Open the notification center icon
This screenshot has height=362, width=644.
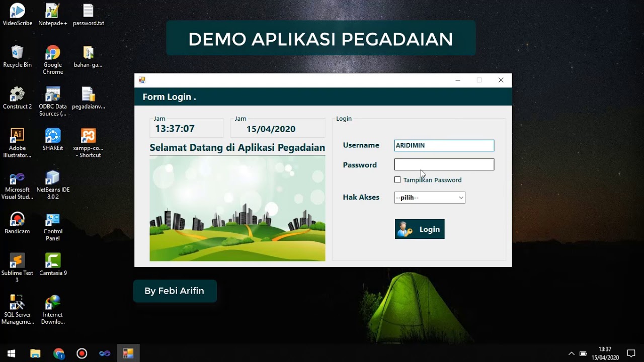(x=631, y=353)
